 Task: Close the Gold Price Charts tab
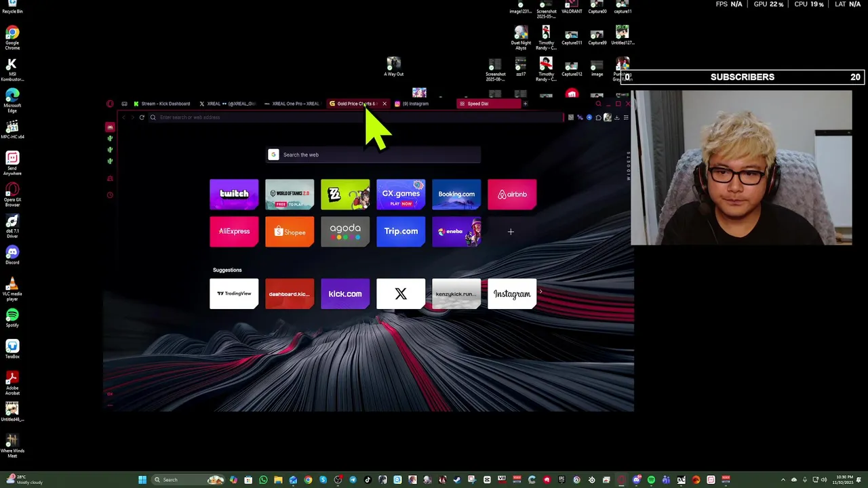[x=384, y=104]
